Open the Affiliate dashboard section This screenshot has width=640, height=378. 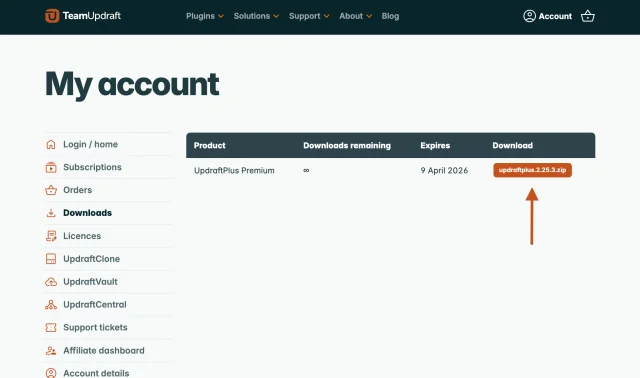pyautogui.click(x=104, y=350)
